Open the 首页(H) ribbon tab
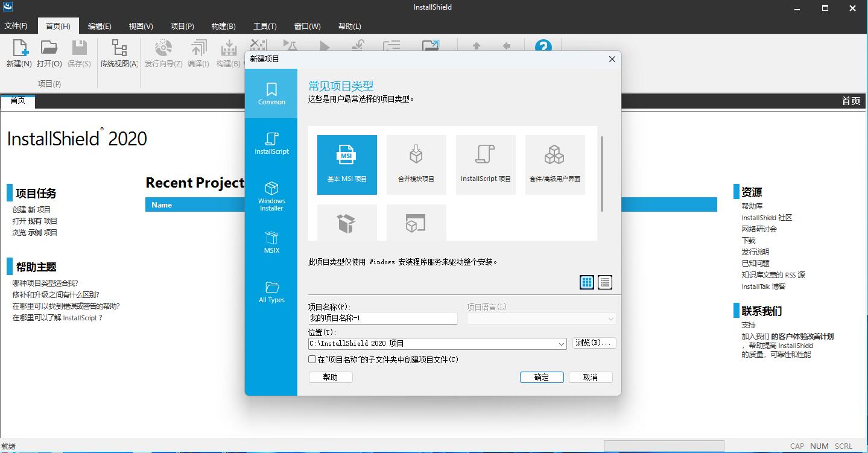 59,26
